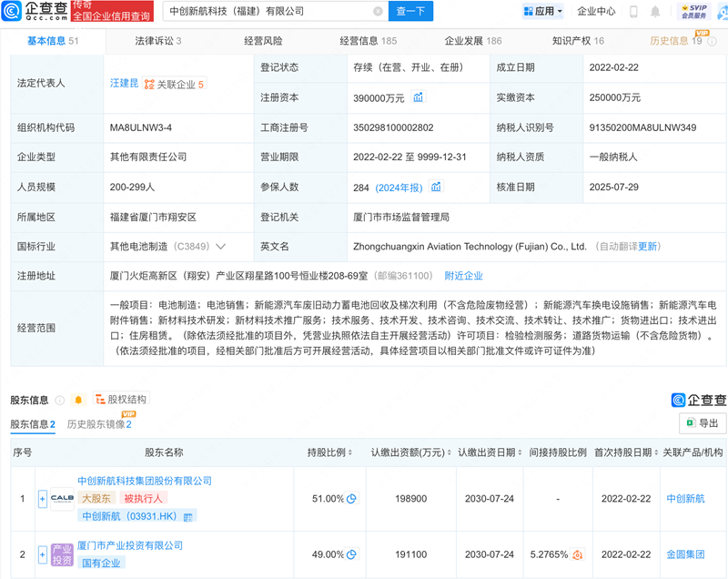Expand details for 中创新航科技集团股份有限公司 row
The width and height of the screenshot is (728, 579).
40,498
